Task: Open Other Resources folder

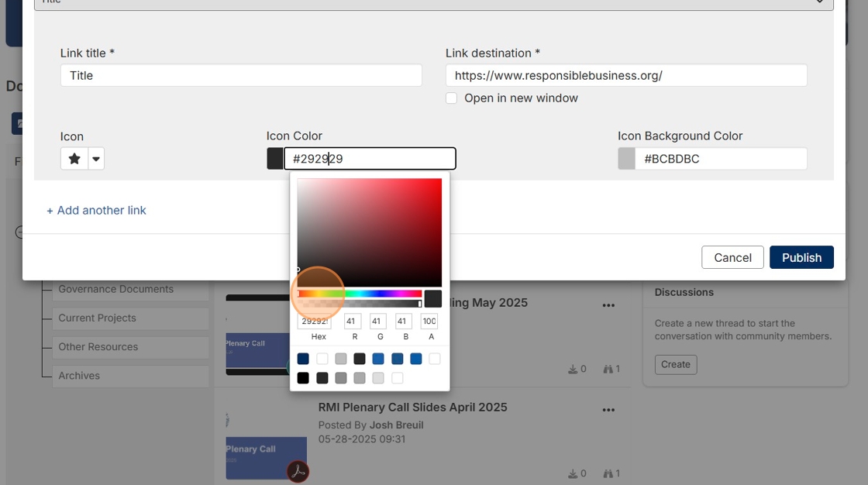Action: 131,347
